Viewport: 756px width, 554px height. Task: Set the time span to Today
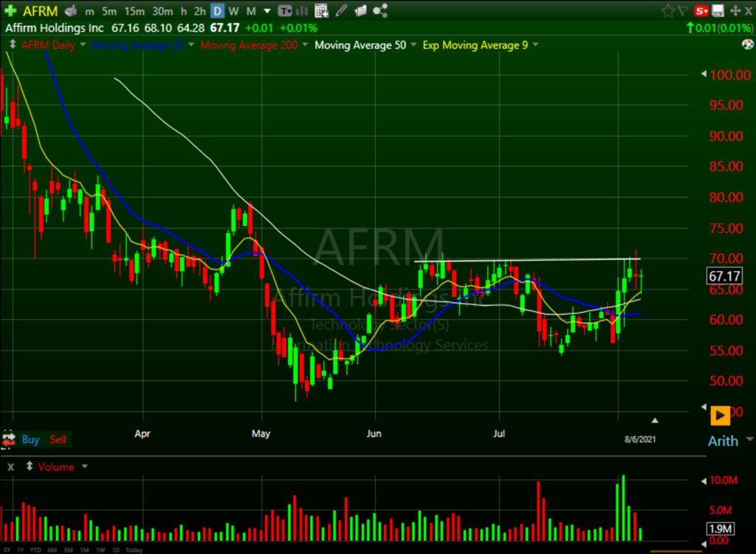click(134, 550)
